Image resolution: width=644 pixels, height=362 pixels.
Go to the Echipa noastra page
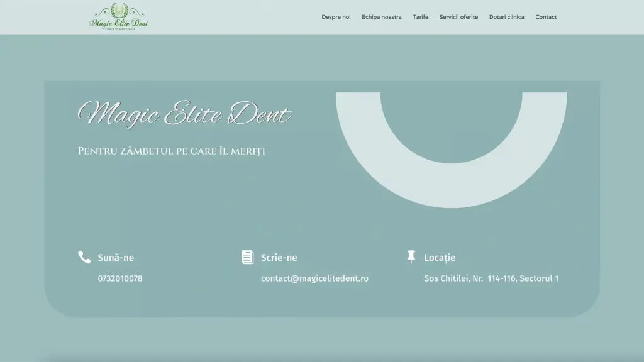[x=381, y=17]
